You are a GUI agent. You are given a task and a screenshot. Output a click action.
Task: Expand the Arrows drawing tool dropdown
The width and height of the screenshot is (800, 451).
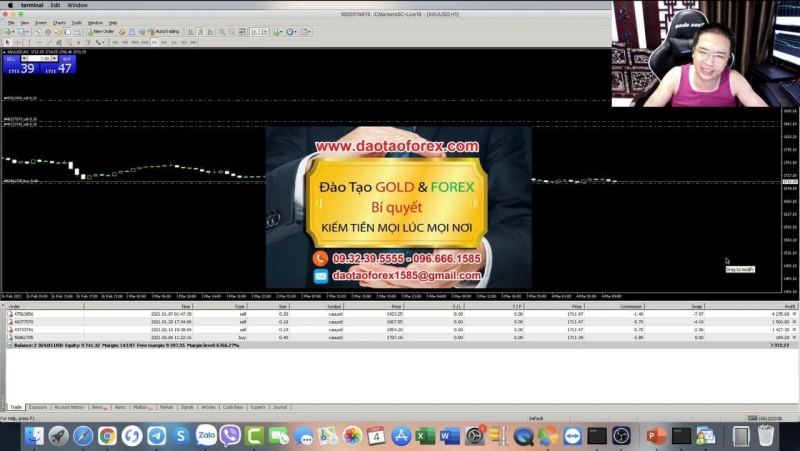pyautogui.click(x=103, y=42)
